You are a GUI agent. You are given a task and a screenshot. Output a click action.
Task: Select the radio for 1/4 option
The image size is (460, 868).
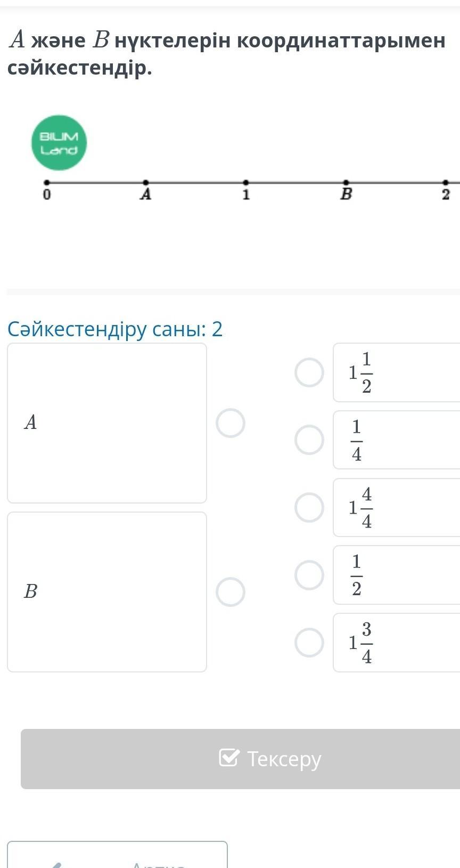[309, 440]
